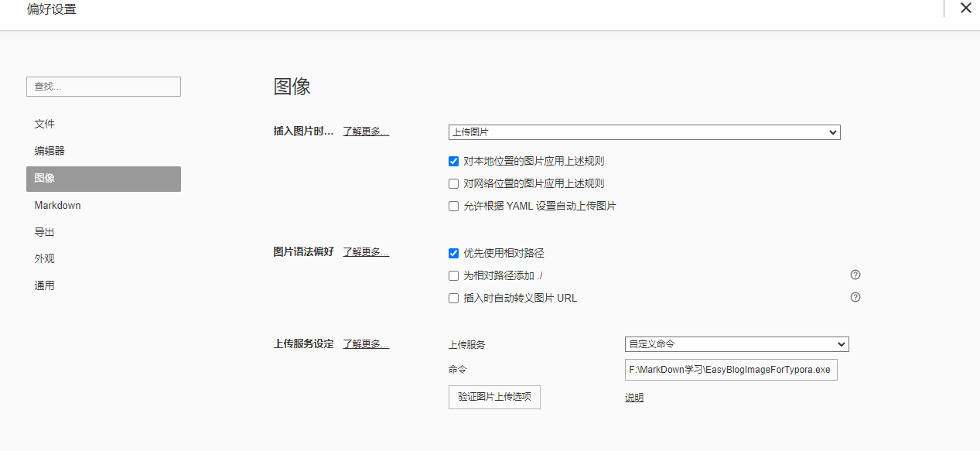Go to Markdown settings section

coord(58,205)
